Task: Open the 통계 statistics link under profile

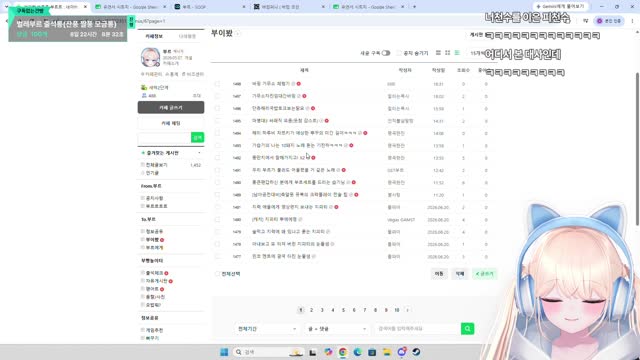Action: click(x=172, y=74)
